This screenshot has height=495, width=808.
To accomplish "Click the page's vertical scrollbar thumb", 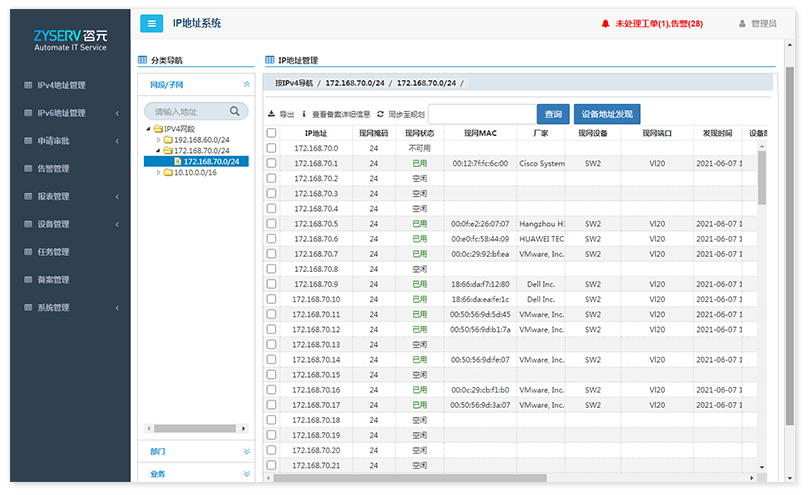I will (x=789, y=246).
